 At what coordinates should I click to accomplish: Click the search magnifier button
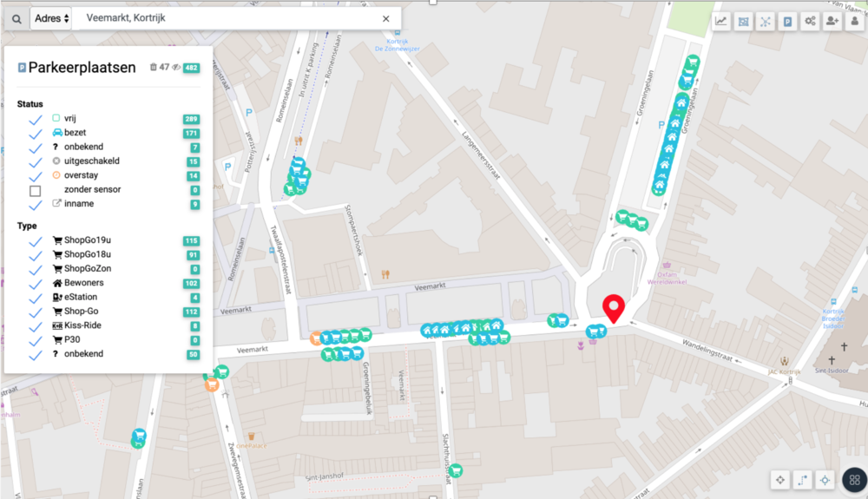point(16,19)
